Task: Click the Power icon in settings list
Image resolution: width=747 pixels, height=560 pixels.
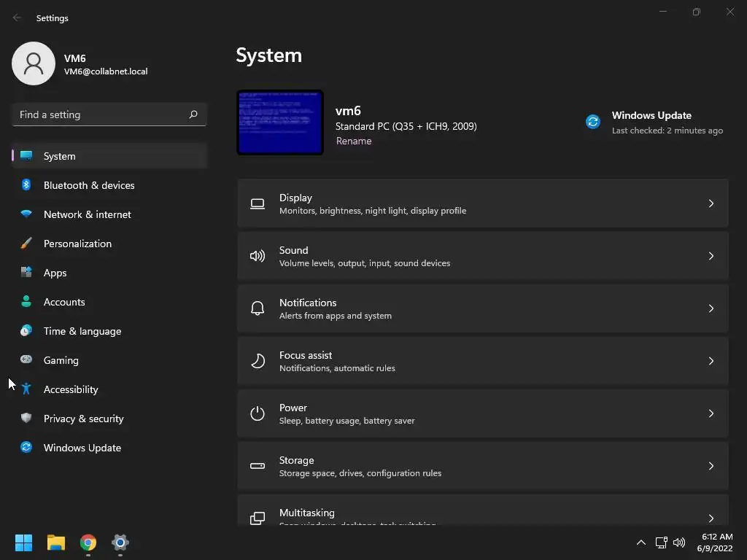Action: pyautogui.click(x=258, y=413)
